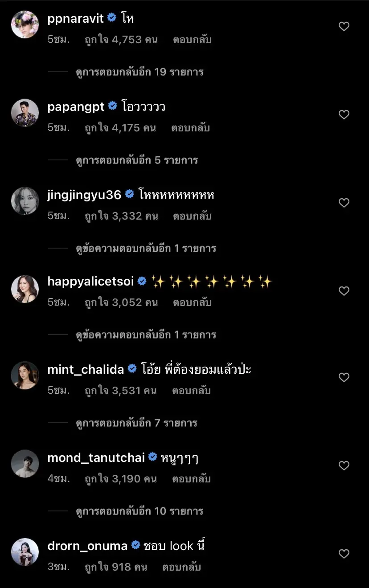View likes count 3,531 on mint_chalida comment
Screen dimensions: 369x588
point(120,391)
